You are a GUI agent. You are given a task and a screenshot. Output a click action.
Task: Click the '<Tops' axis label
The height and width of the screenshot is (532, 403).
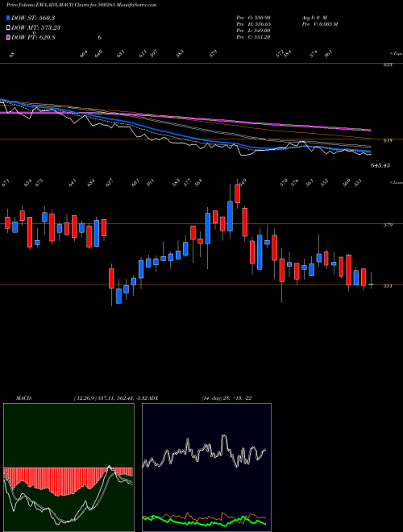[x=396, y=54]
